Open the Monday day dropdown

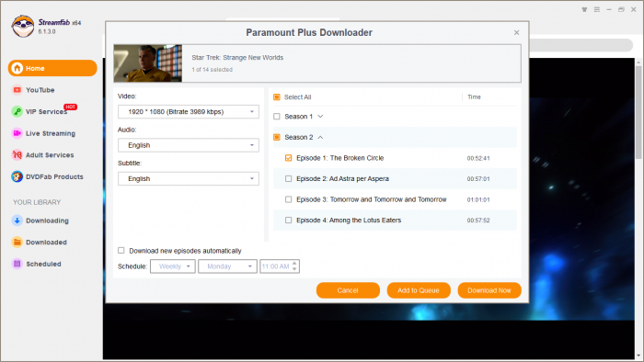[227, 266]
